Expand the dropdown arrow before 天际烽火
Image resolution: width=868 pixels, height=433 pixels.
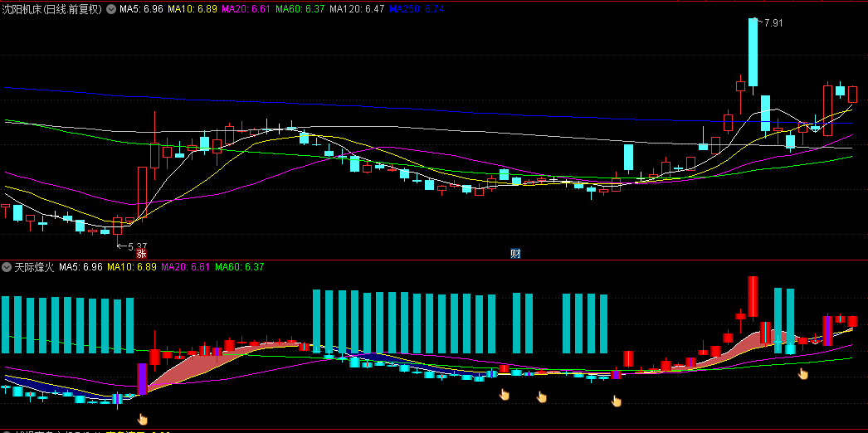click(x=7, y=267)
